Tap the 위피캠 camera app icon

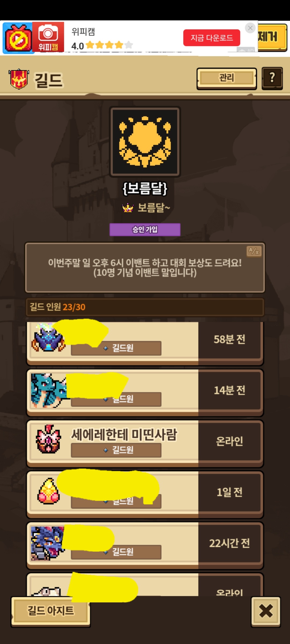tap(48, 37)
